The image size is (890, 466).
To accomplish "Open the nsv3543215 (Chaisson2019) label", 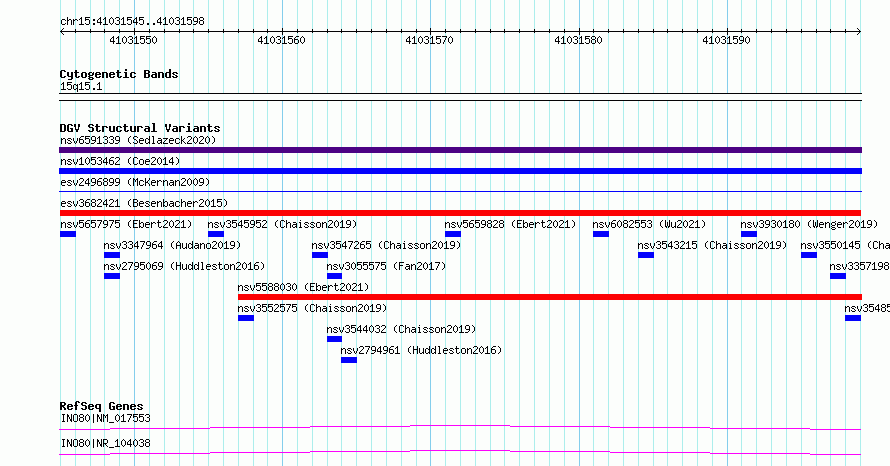I will [712, 245].
